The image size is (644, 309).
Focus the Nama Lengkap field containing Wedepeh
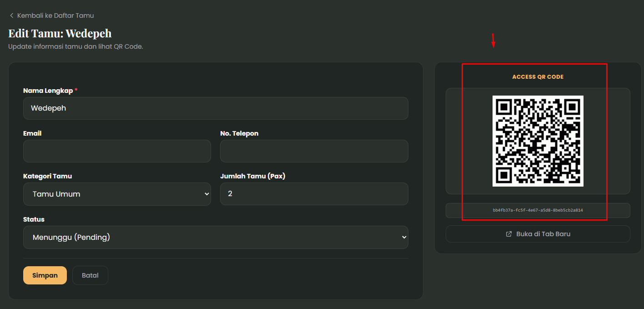[x=215, y=108]
